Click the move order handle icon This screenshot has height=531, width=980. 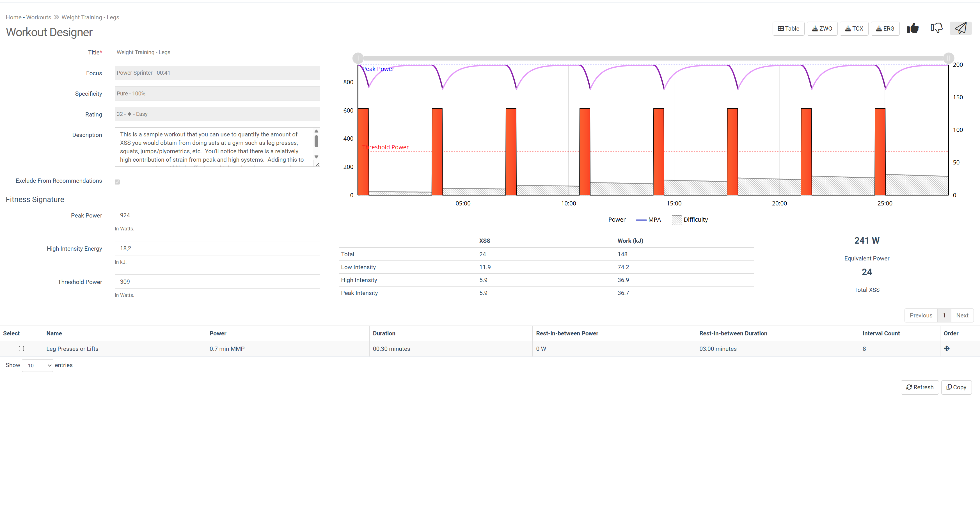947,348
